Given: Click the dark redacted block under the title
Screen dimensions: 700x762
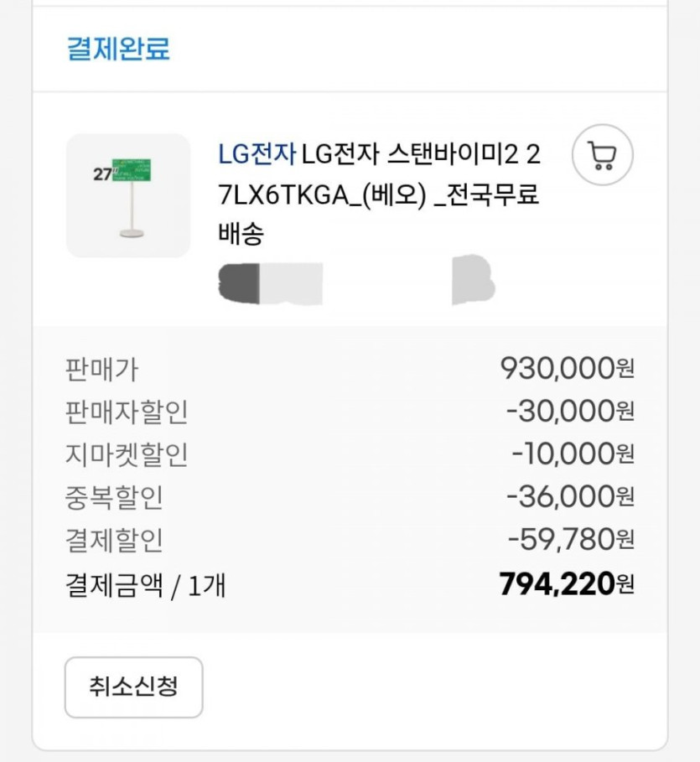Looking at the screenshot, I should coord(237,283).
